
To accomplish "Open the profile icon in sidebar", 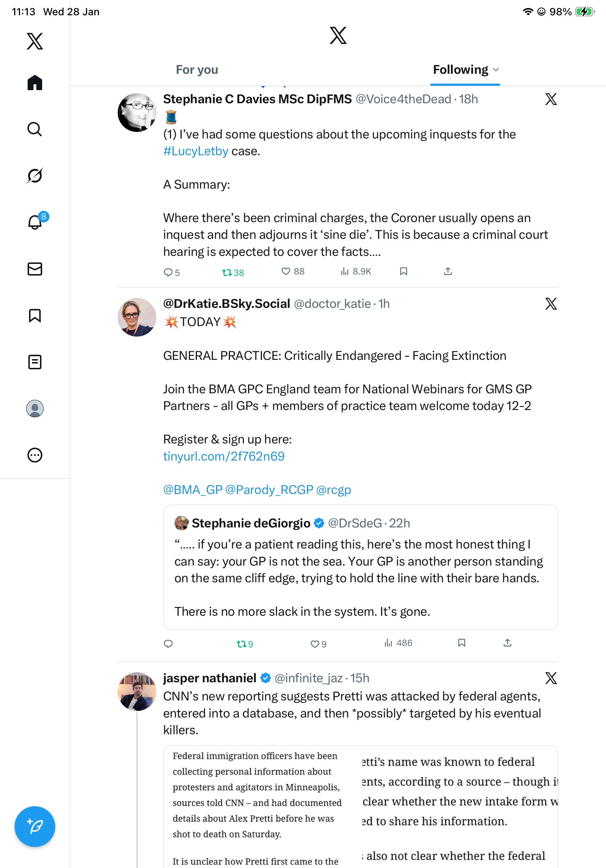I will [x=35, y=408].
